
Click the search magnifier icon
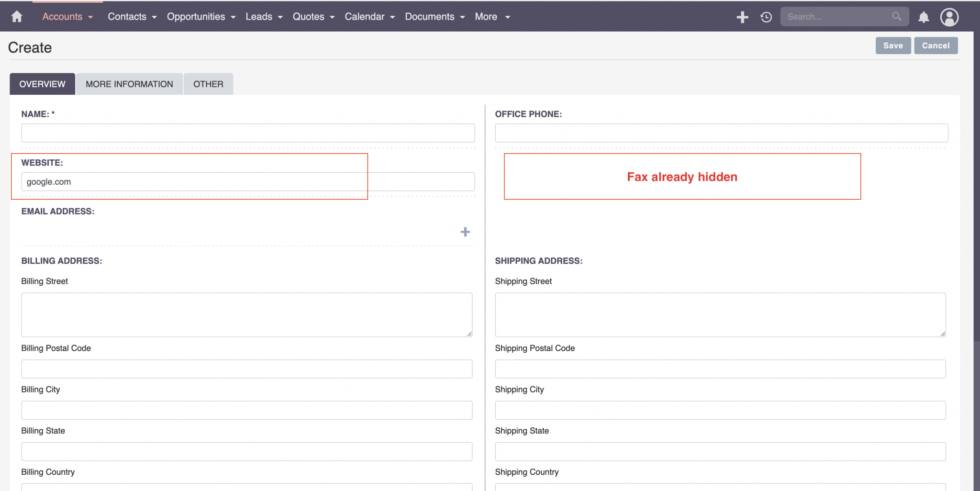click(x=897, y=16)
